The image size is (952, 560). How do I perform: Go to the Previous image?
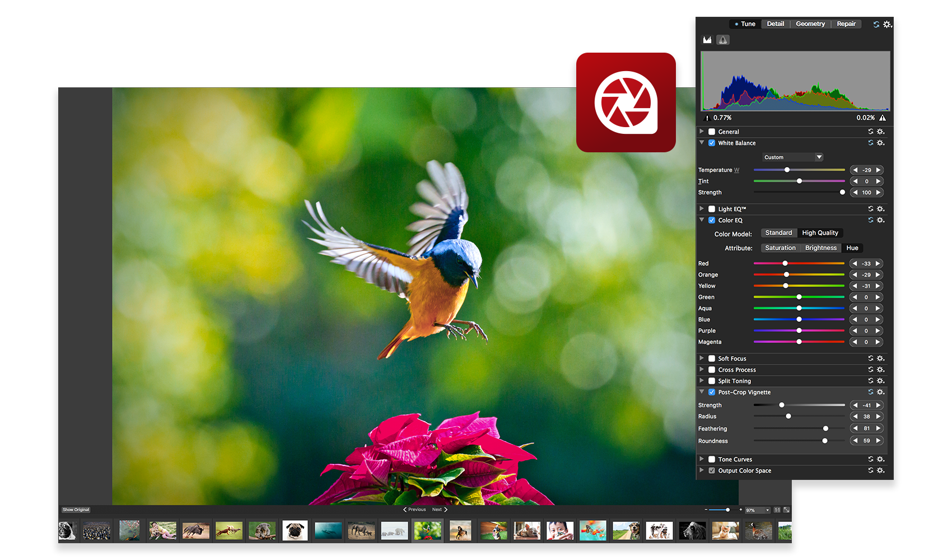pos(414,510)
